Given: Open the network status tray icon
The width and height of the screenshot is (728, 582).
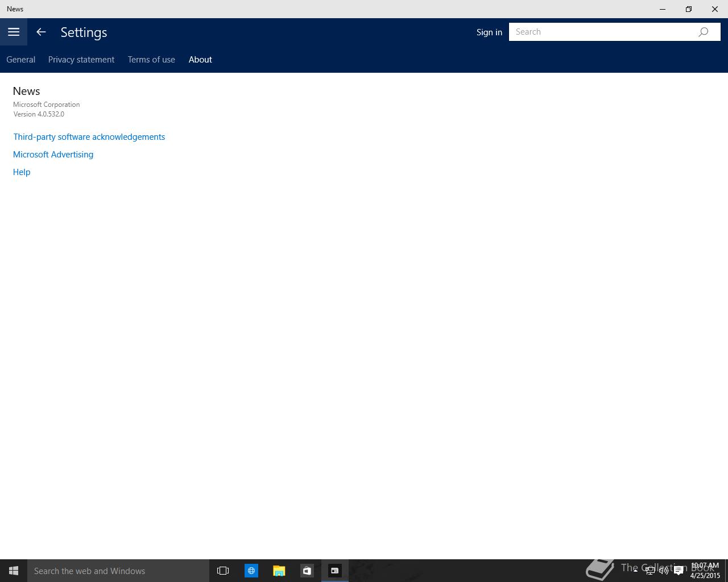Looking at the screenshot, I should click(x=650, y=571).
